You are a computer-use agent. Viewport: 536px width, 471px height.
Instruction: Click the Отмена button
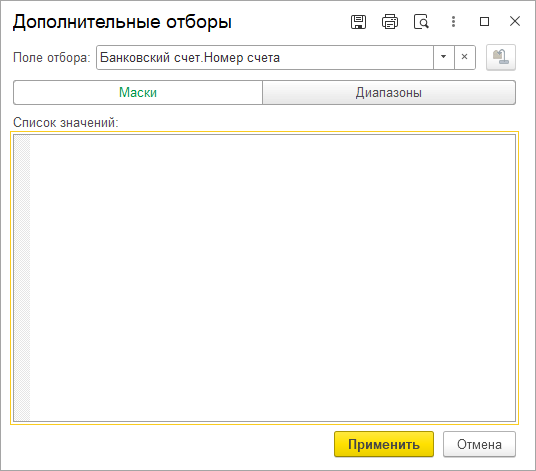[x=479, y=444]
